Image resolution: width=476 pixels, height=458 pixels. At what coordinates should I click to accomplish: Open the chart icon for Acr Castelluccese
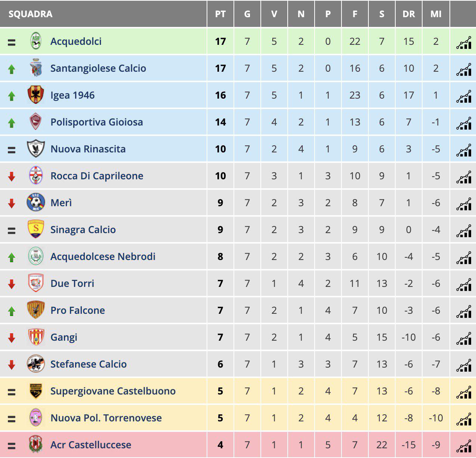point(464,446)
